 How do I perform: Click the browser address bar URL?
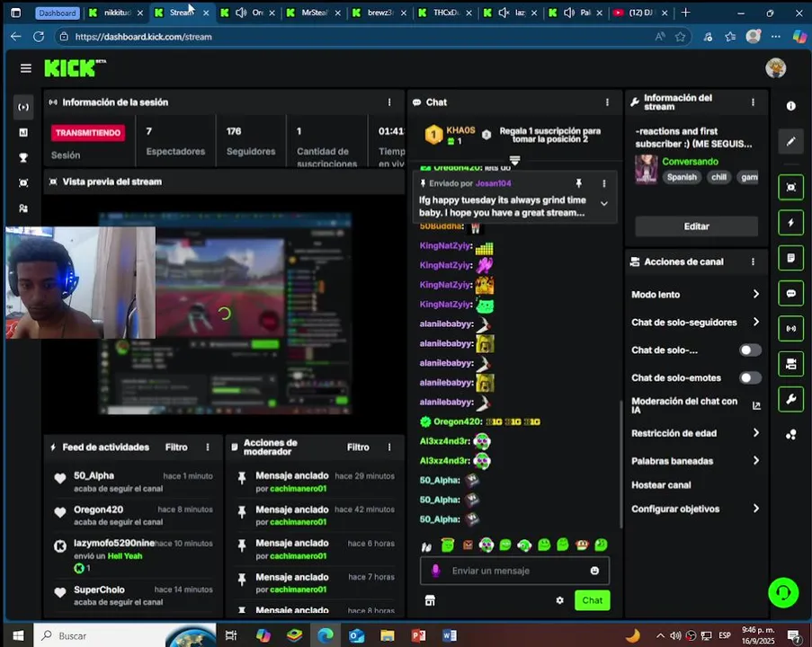point(144,37)
